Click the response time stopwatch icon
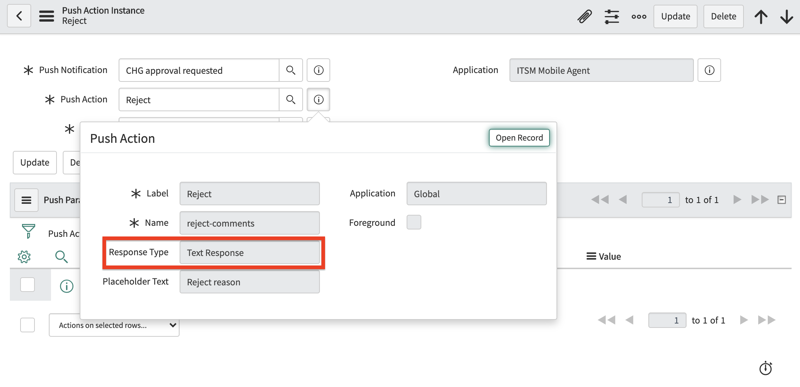800x387 pixels. tap(765, 368)
